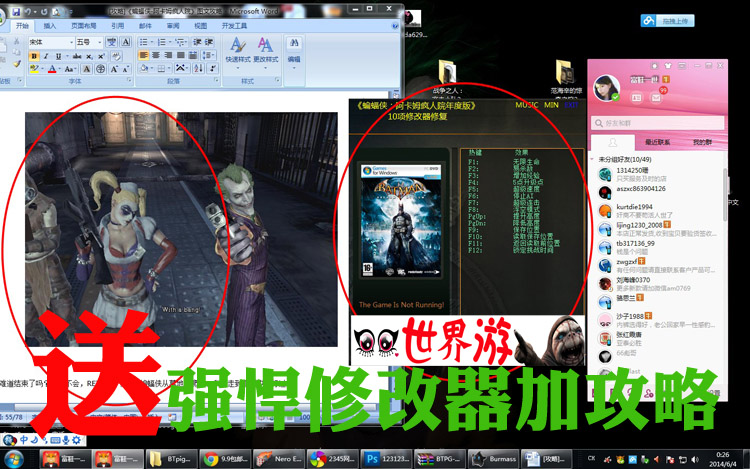Switch to the 开发工具 ribbon tab

[234, 26]
